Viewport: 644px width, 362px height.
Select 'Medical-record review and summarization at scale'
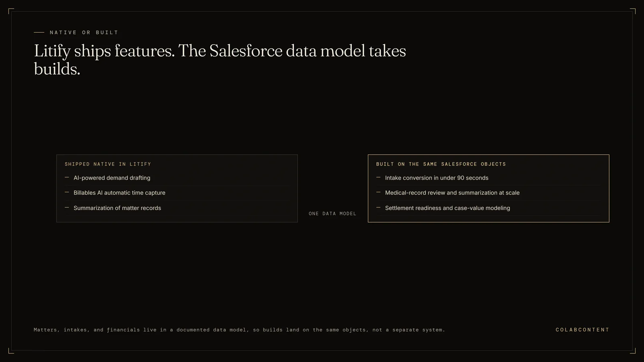coord(452,193)
